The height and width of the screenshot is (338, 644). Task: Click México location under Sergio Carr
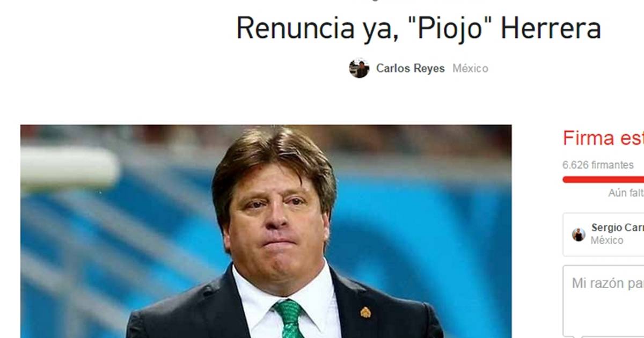(x=607, y=240)
